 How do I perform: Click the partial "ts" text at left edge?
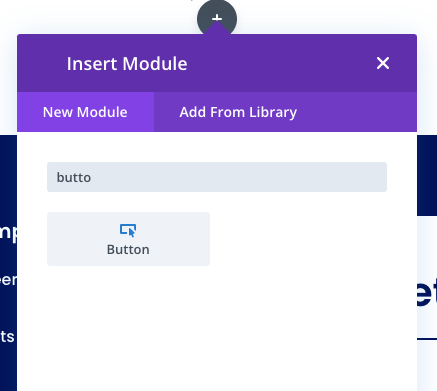[x=7, y=337]
